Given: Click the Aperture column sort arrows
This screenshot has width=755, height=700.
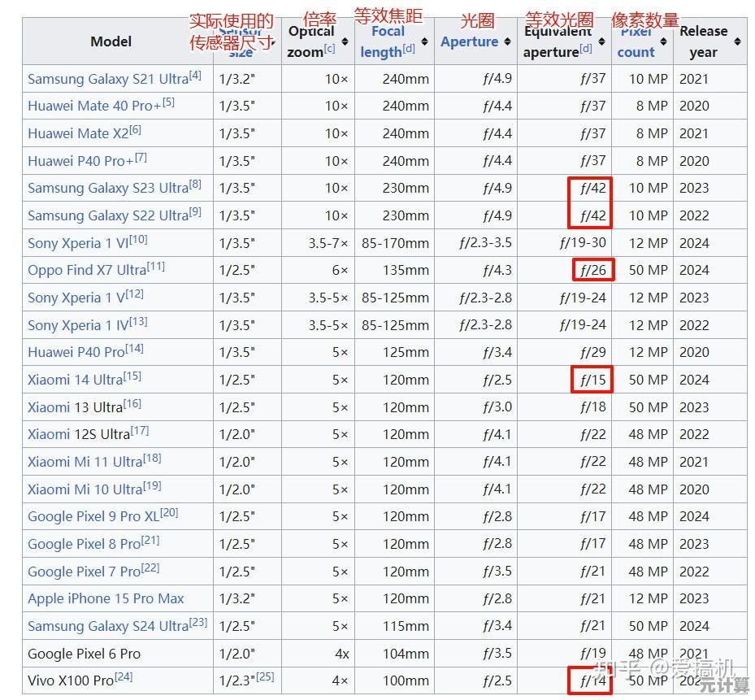Looking at the screenshot, I should (x=507, y=41).
